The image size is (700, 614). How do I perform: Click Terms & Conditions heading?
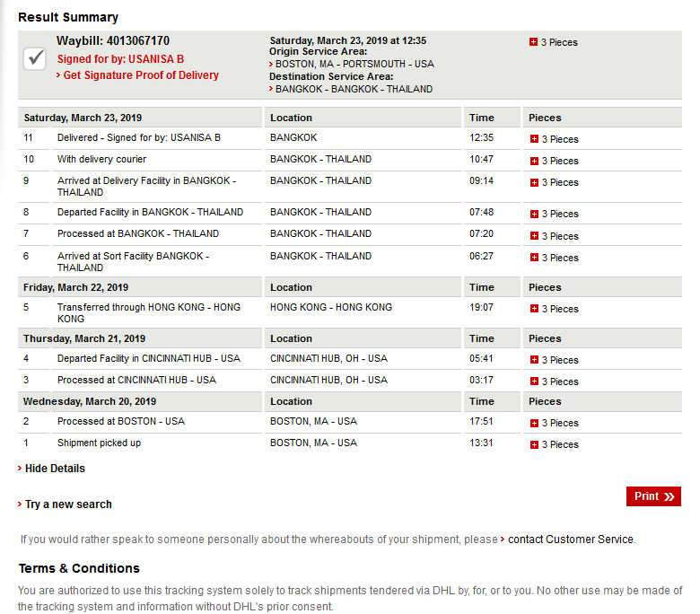pos(79,568)
